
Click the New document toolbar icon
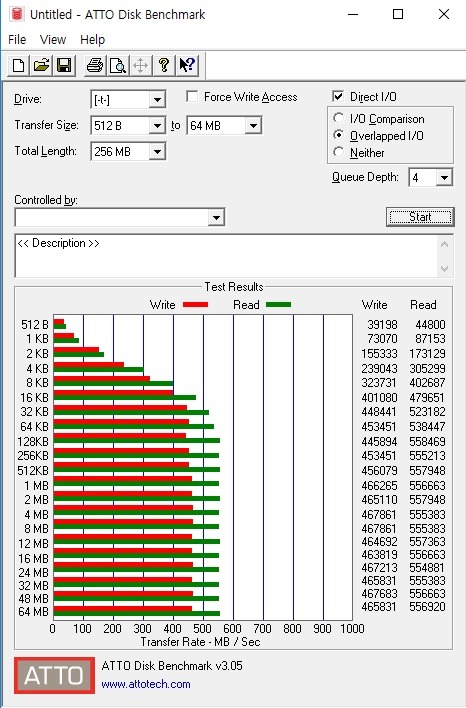pyautogui.click(x=19, y=65)
